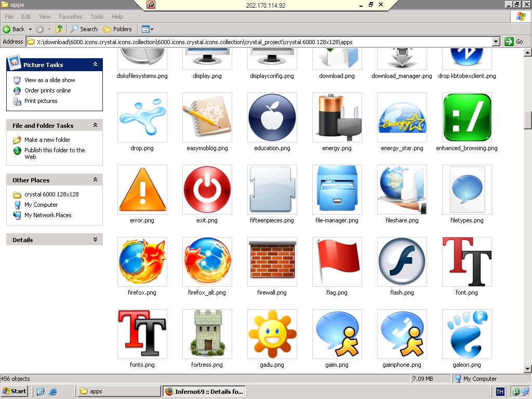Open My Network Places link
Screen dimensions: 532x399
48,215
